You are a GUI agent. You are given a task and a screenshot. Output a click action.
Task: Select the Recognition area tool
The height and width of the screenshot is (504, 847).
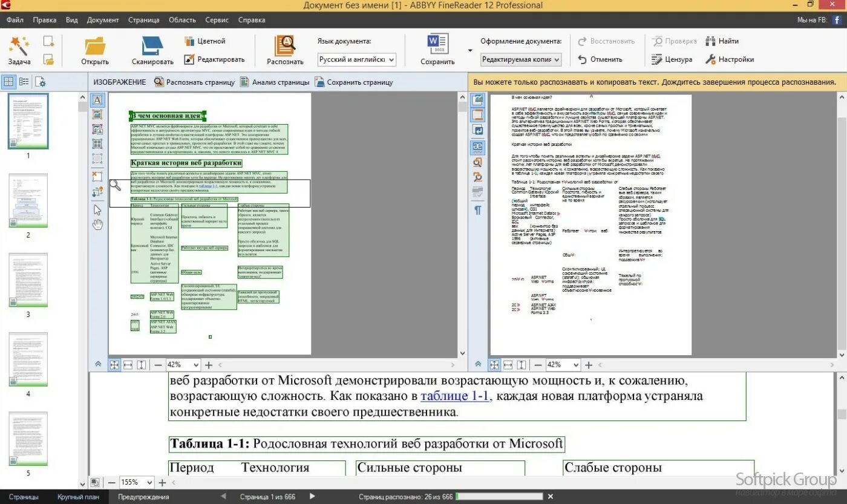click(97, 159)
